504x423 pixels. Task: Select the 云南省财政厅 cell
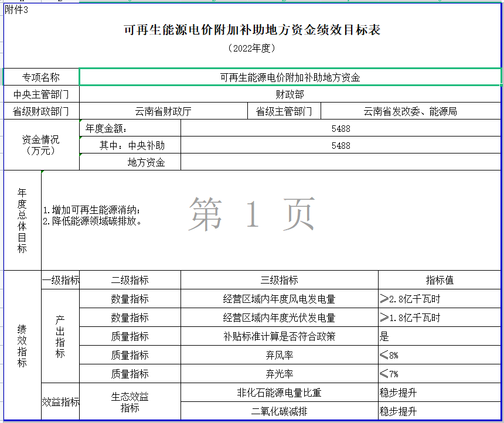163,111
